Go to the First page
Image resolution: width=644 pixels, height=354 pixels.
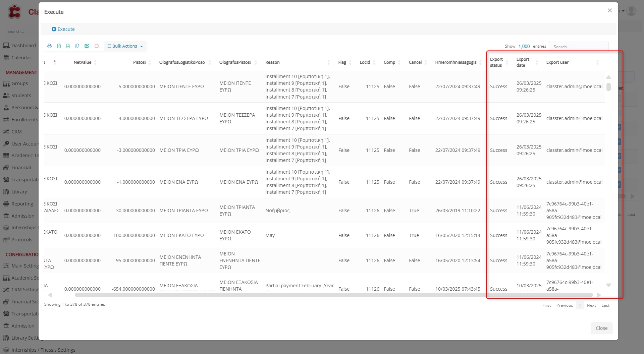click(546, 305)
